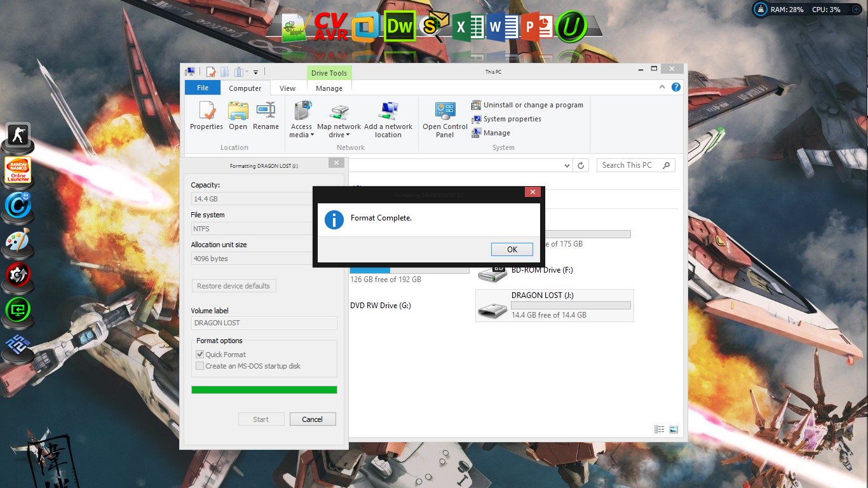Click Manage in the System ribbon group
Viewport: 868px width, 488px height.
pyautogui.click(x=491, y=133)
